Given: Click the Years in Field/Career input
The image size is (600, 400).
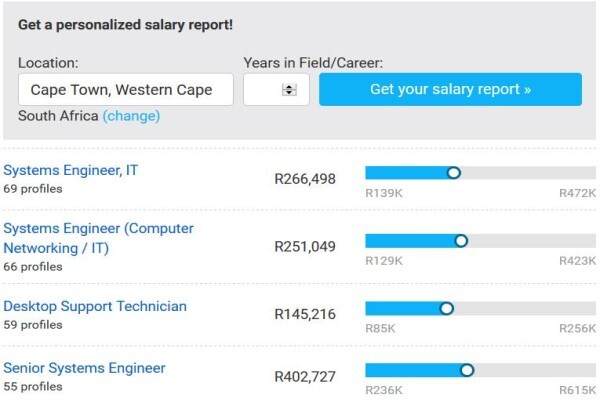Looking at the screenshot, I should tap(276, 90).
